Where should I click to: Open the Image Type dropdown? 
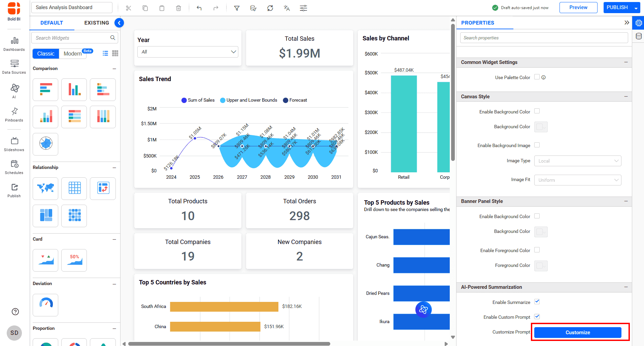pyautogui.click(x=578, y=161)
